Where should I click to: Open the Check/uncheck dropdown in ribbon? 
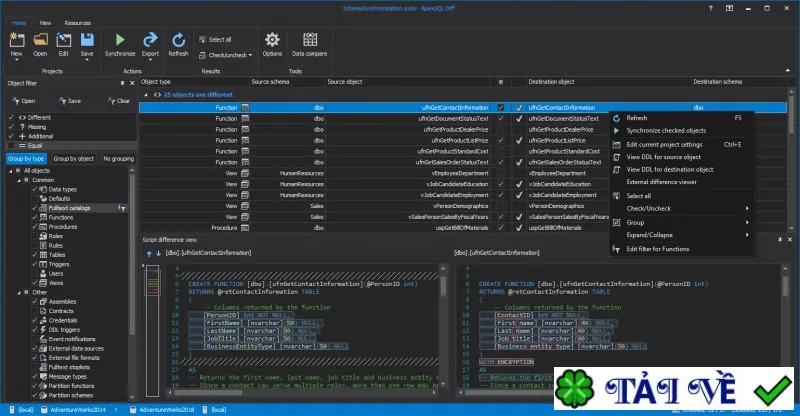pyautogui.click(x=226, y=55)
